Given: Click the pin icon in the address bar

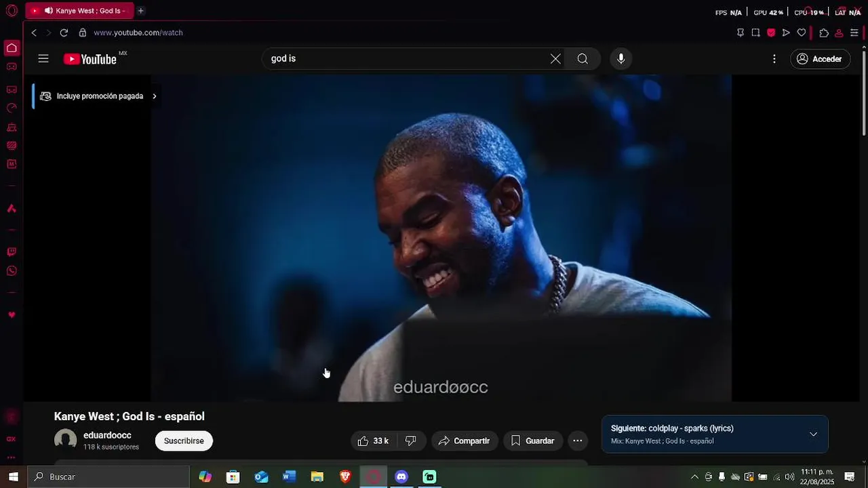Looking at the screenshot, I should [x=741, y=33].
